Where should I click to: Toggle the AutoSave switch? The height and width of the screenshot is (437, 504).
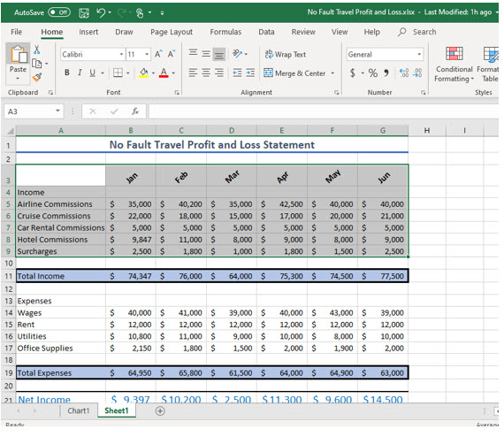pyautogui.click(x=59, y=12)
